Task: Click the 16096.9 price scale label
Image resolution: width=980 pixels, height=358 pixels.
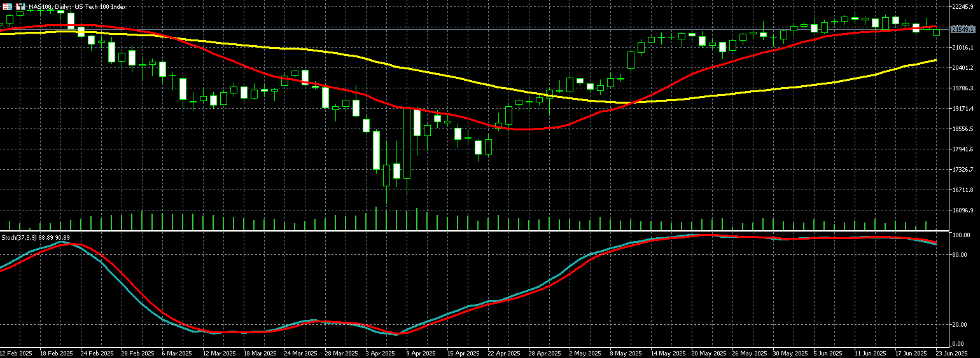Action: pos(962,210)
